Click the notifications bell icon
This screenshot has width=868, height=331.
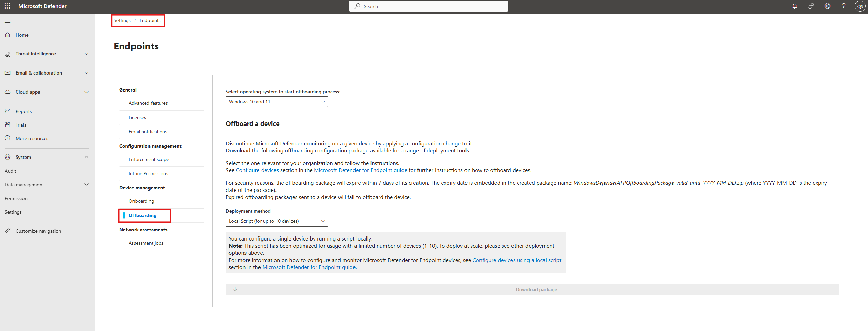pos(795,6)
